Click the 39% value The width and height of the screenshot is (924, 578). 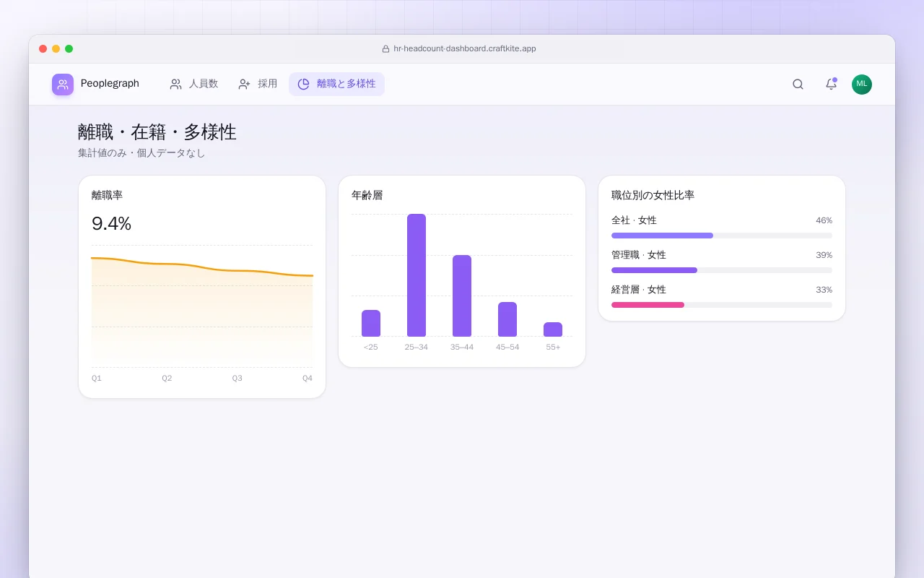coord(824,255)
